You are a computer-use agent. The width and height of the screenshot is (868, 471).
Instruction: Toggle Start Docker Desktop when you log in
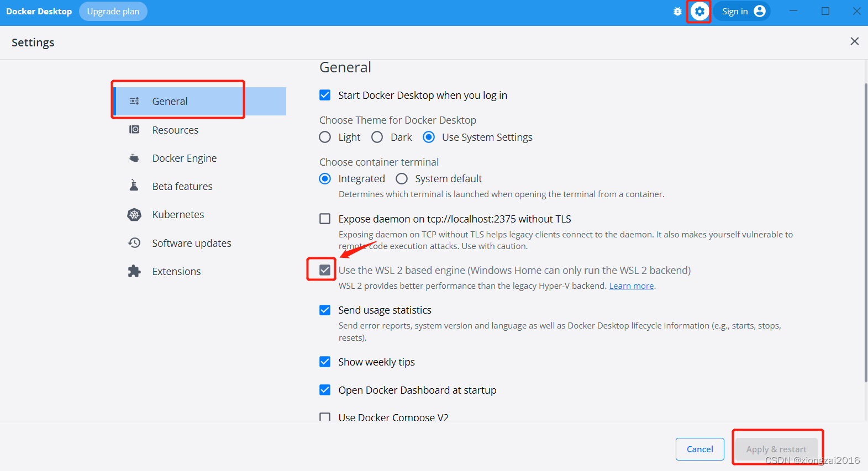pos(325,95)
